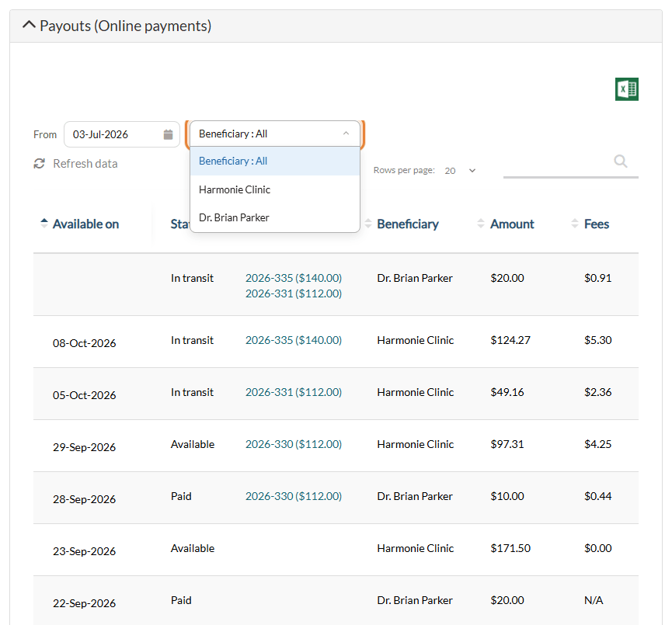This screenshot has height=625, width=672.
Task: Click fee value $4.25
Action: [x=598, y=444]
